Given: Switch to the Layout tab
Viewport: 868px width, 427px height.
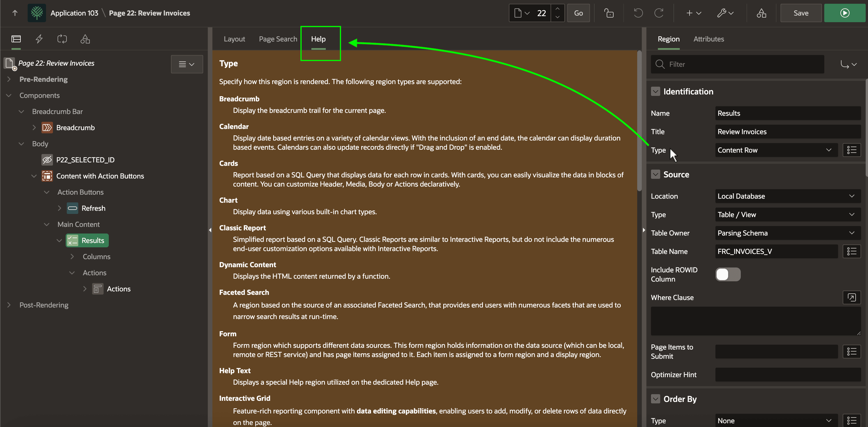Looking at the screenshot, I should pos(234,39).
